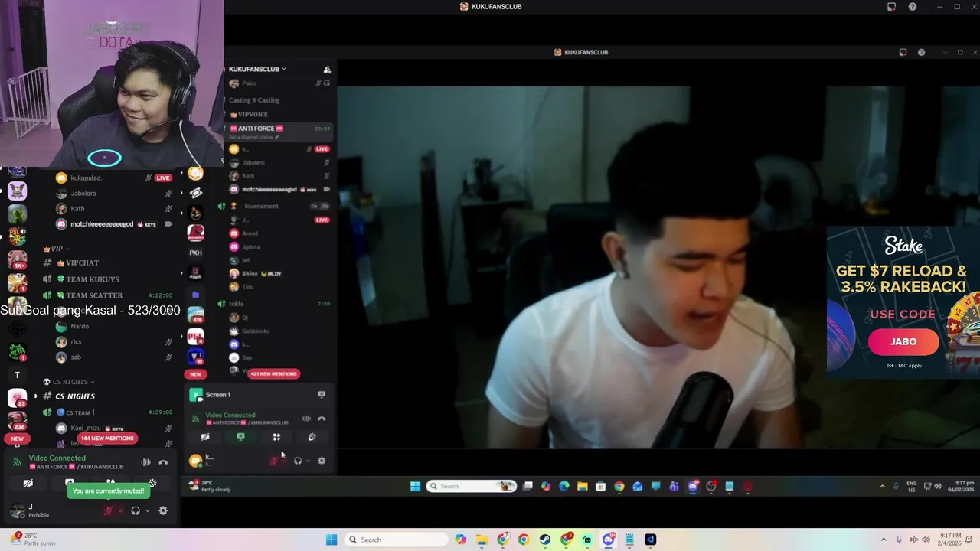The width and height of the screenshot is (980, 551).
Task: Open File Explorer on outer taskbar
Action: (482, 540)
